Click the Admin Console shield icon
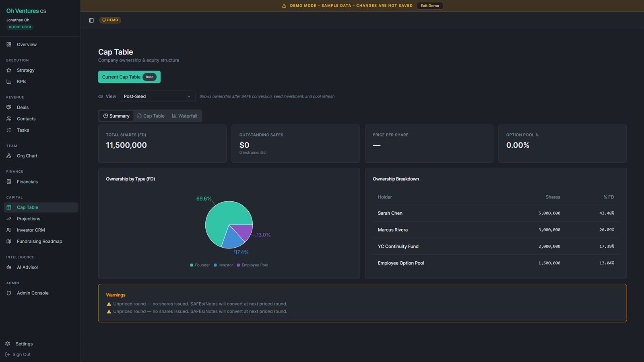 (x=9, y=293)
